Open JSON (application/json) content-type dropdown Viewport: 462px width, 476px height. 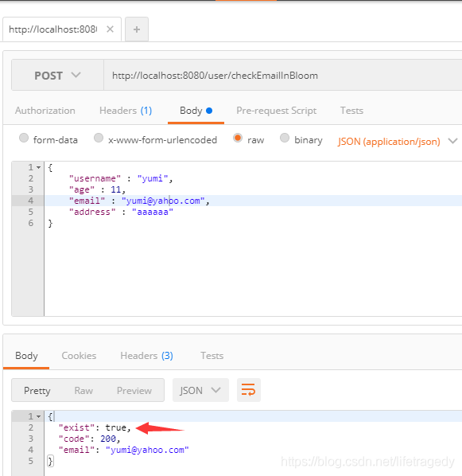(x=398, y=142)
